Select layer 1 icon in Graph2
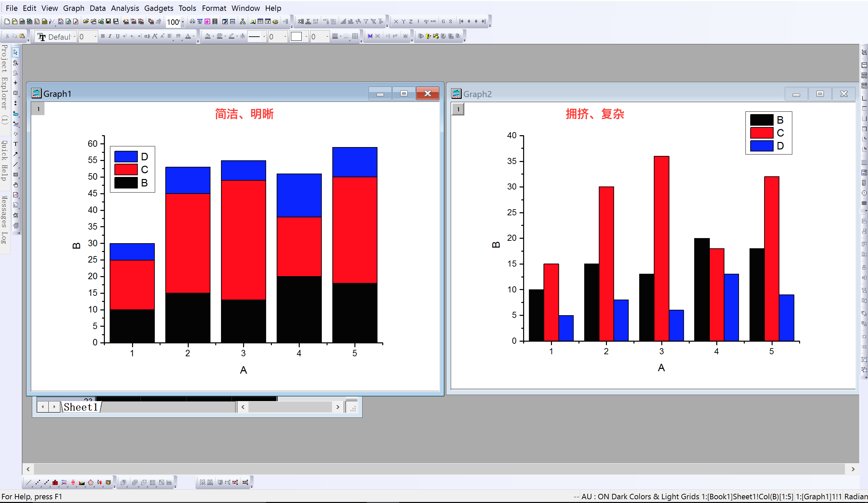The width and height of the screenshot is (868, 503). tap(458, 109)
